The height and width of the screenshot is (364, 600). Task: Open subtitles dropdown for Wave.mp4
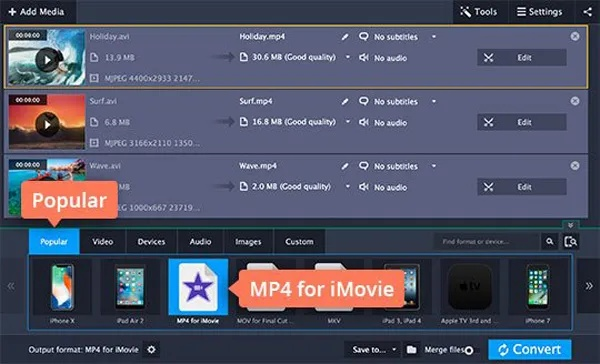(x=434, y=166)
